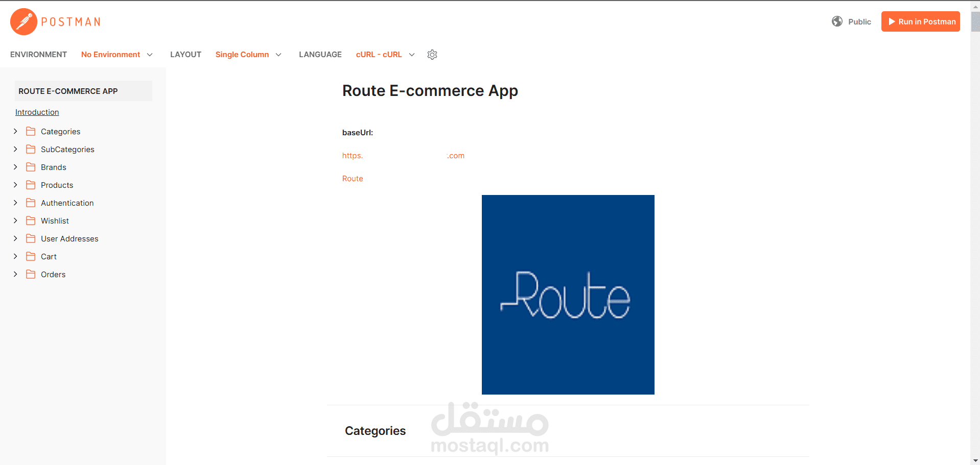This screenshot has height=465, width=980.
Task: Expand the Authentication folder chevron
Action: (15, 203)
